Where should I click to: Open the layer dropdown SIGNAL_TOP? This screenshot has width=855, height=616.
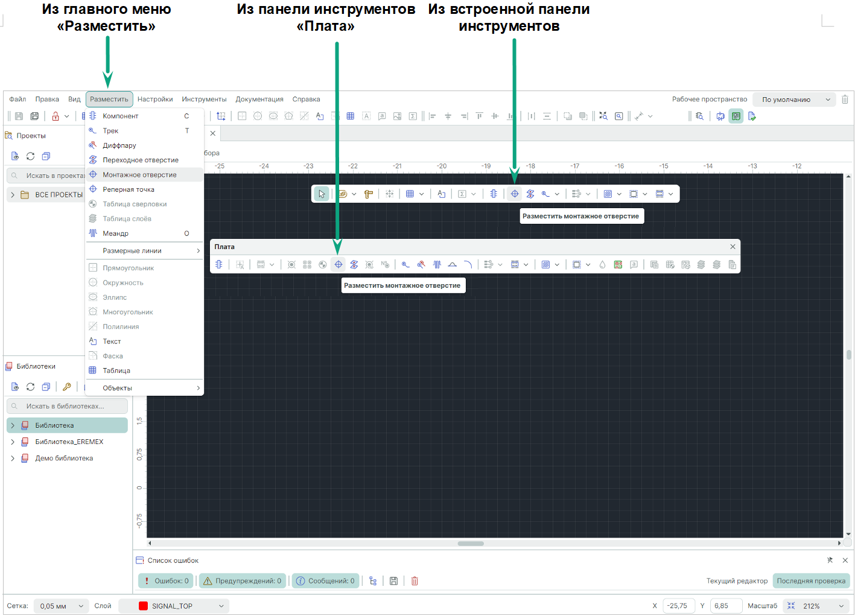coord(174,606)
